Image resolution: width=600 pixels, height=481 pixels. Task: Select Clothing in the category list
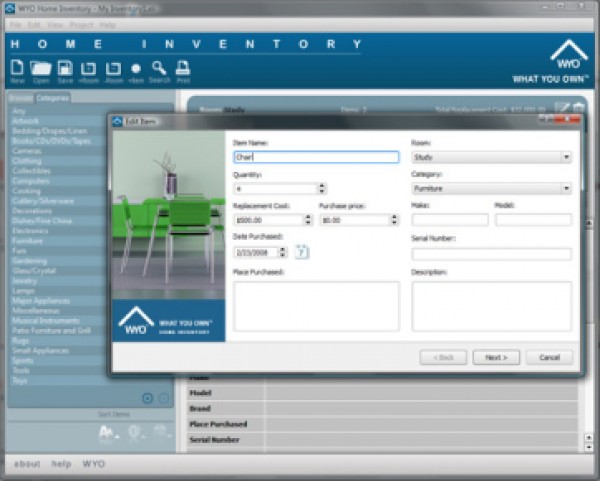27,161
